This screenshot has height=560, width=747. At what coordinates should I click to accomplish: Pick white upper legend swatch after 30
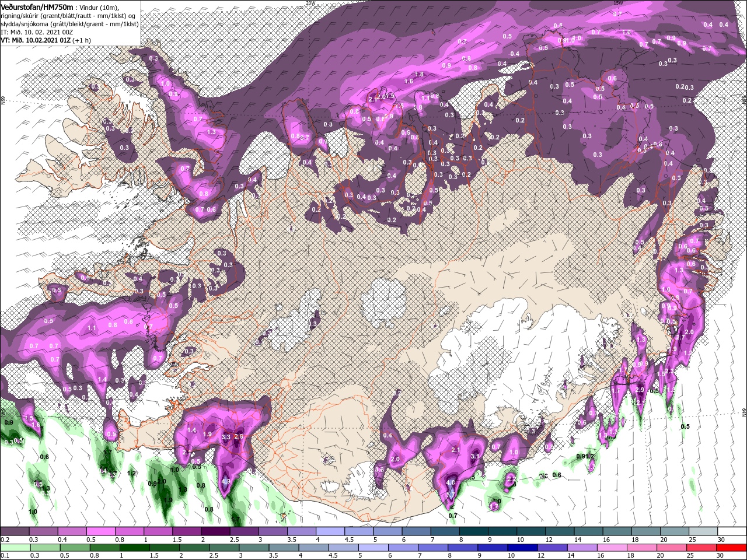click(x=731, y=531)
